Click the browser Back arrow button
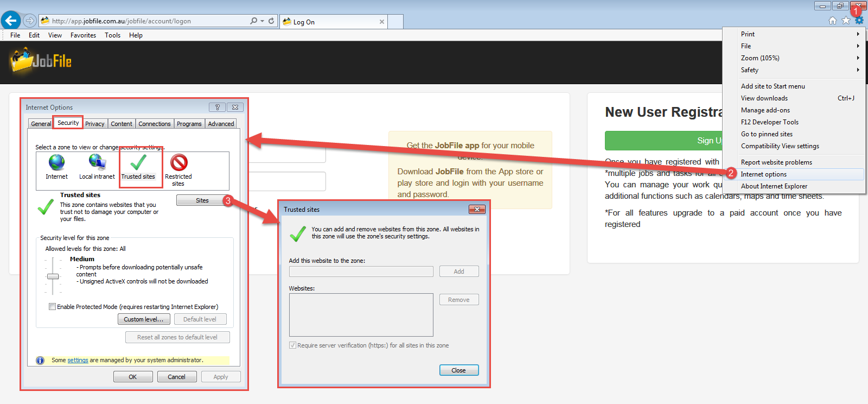Screen dimensions: 868x404 [x=11, y=21]
